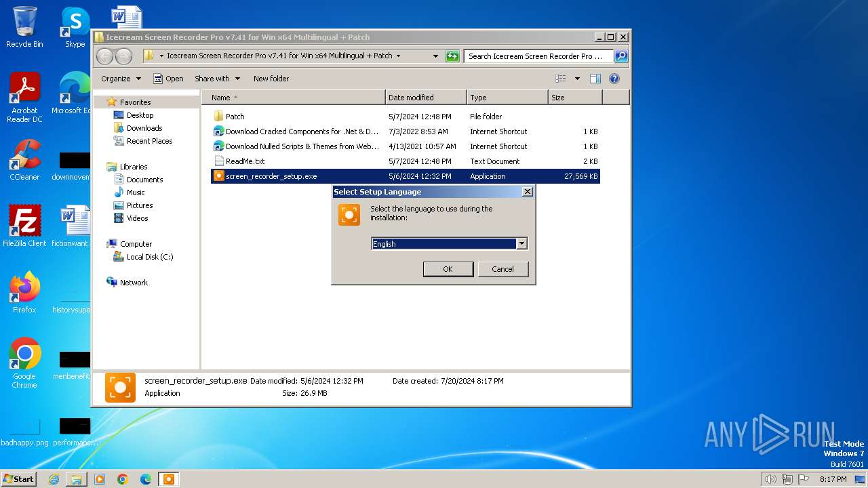Select the ReadMe.txt file icon
Viewport: 868px width, 488px height.
(x=218, y=161)
